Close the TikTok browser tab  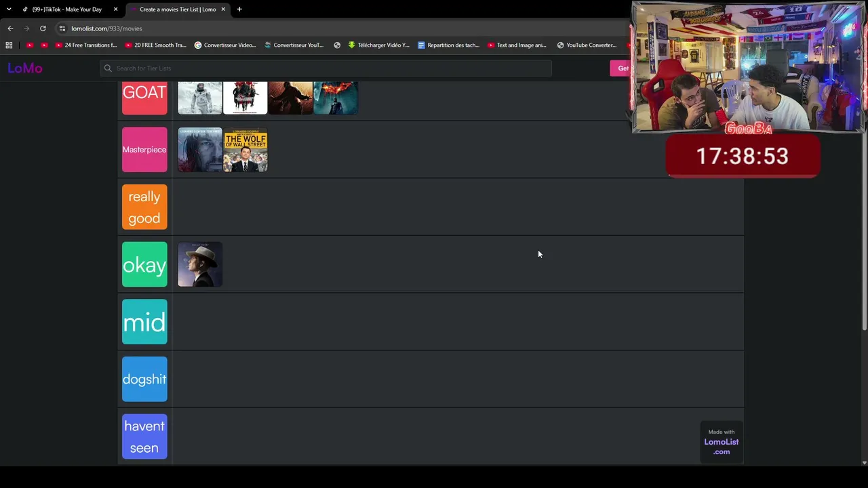tap(116, 9)
